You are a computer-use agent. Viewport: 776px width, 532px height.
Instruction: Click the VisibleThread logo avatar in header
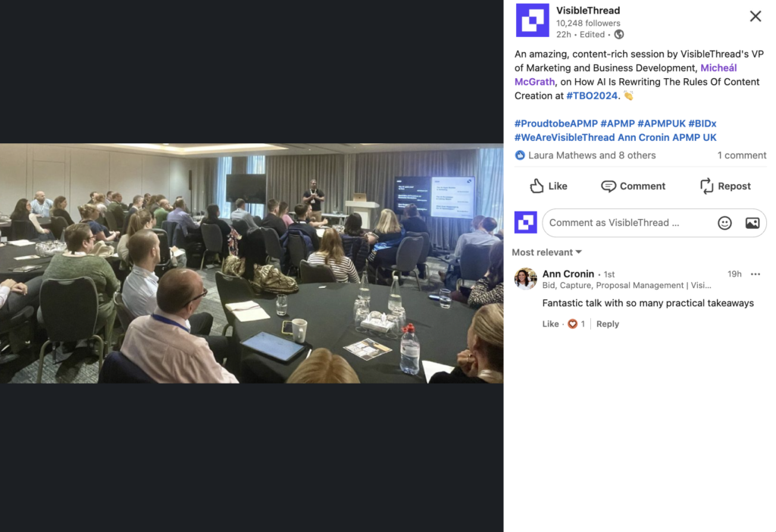[x=532, y=20]
